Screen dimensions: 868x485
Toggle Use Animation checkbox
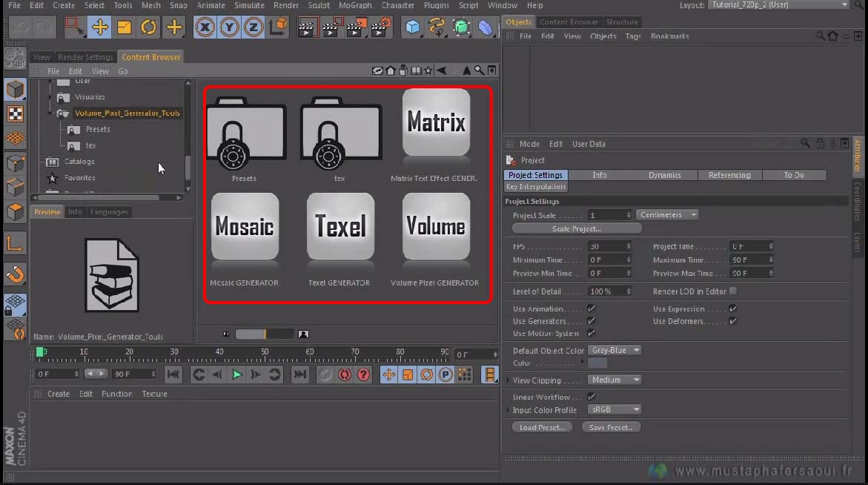[592, 309]
